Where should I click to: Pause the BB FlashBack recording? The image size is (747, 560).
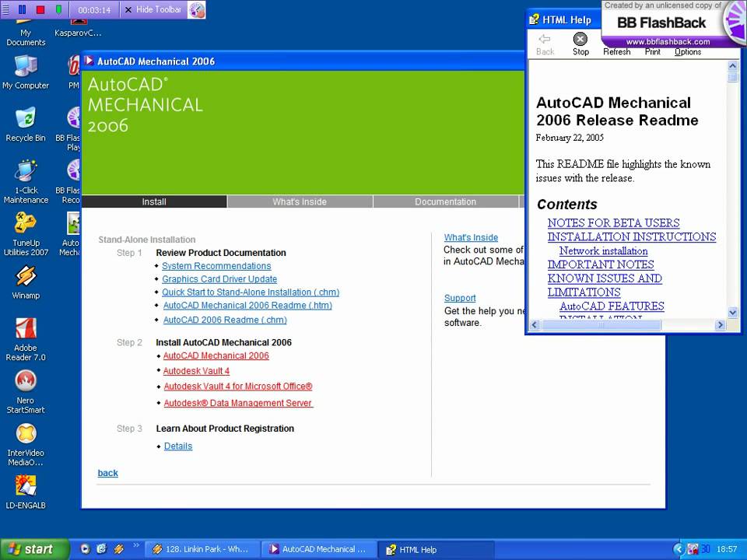coord(22,9)
